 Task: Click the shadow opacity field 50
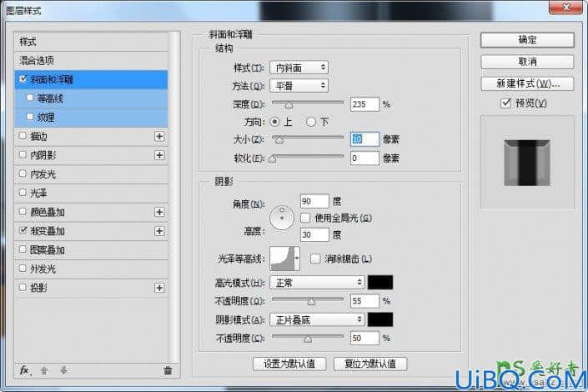tap(364, 338)
